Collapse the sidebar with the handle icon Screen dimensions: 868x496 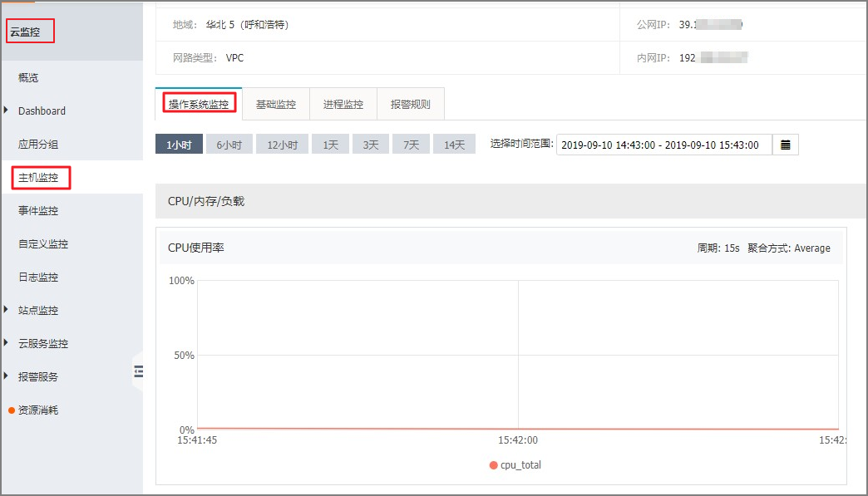tap(138, 371)
